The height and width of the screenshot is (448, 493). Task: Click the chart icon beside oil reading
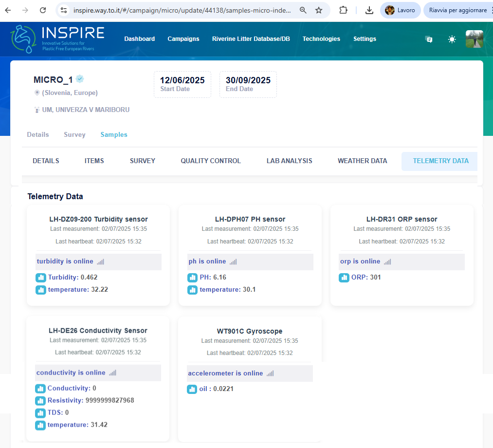pyautogui.click(x=192, y=389)
